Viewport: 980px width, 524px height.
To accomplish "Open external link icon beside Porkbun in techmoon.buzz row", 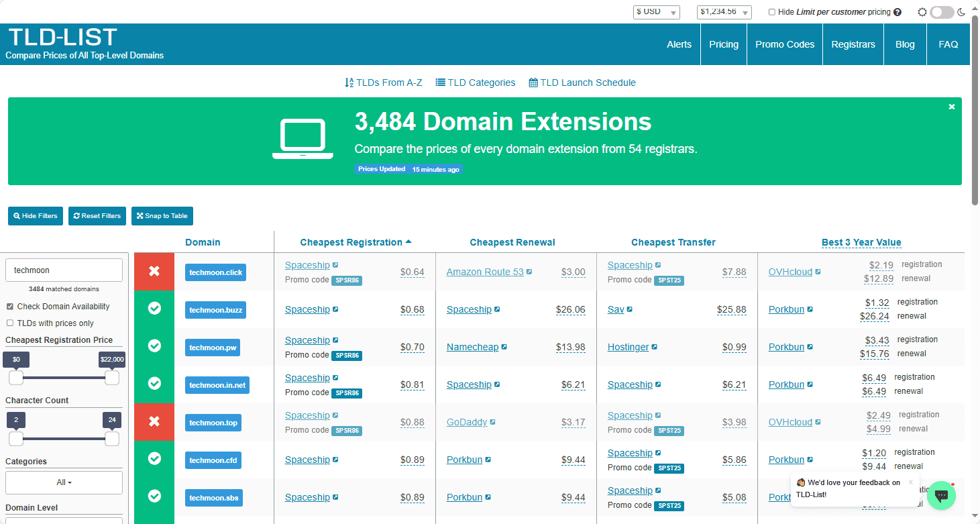I will pos(810,309).
